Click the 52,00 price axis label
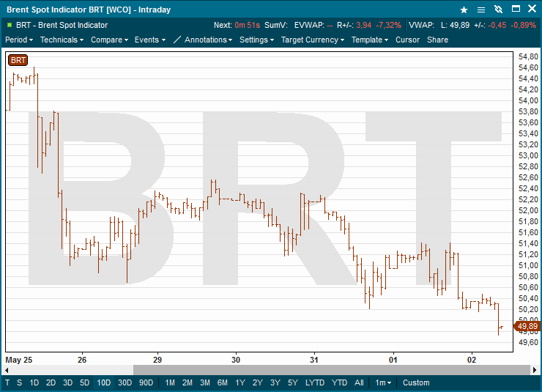Screen dimensions: 542x392 click(x=528, y=210)
